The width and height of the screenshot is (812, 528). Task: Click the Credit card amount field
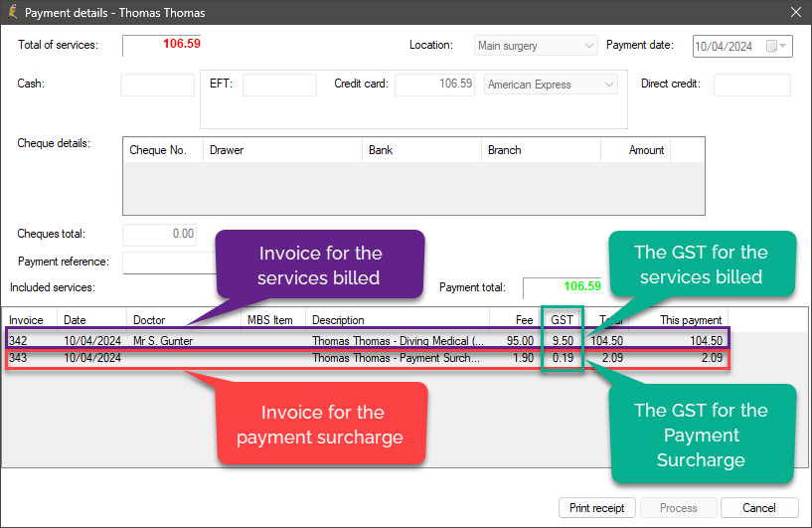[435, 85]
